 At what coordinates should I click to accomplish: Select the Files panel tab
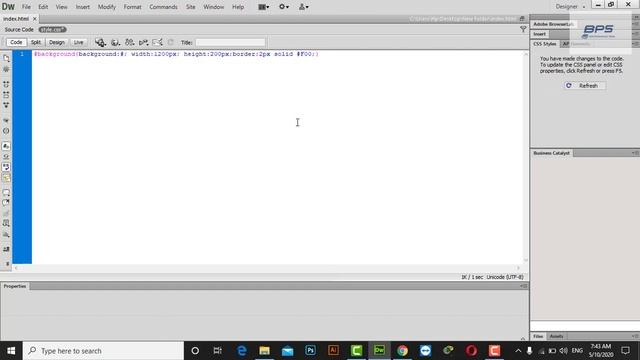point(538,336)
